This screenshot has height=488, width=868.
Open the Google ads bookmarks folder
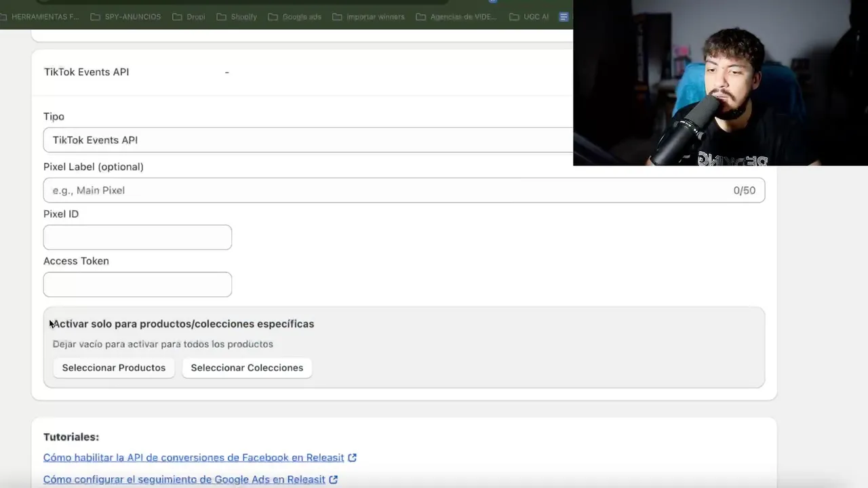pyautogui.click(x=294, y=16)
